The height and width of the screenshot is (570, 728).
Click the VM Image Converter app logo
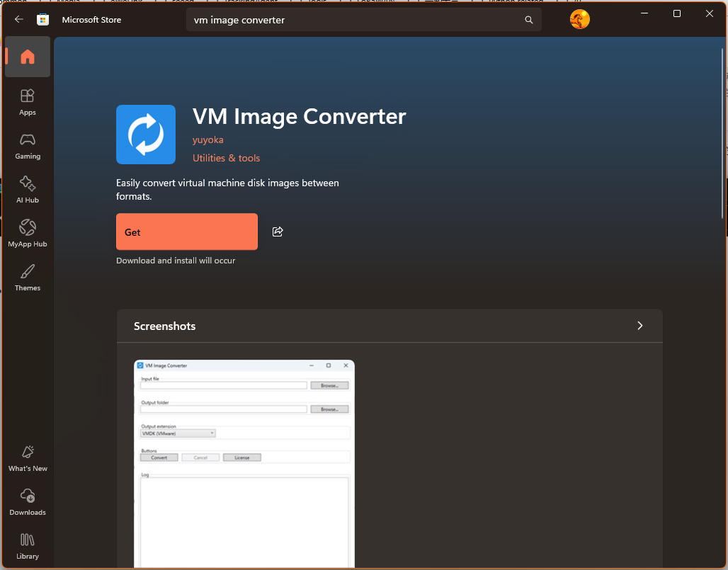(146, 135)
